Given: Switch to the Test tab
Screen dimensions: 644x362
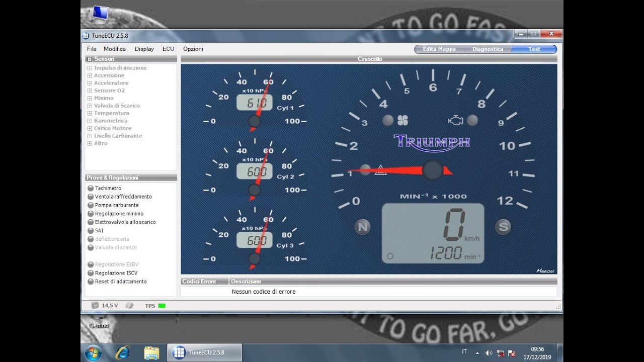Looking at the screenshot, I should [x=534, y=49].
